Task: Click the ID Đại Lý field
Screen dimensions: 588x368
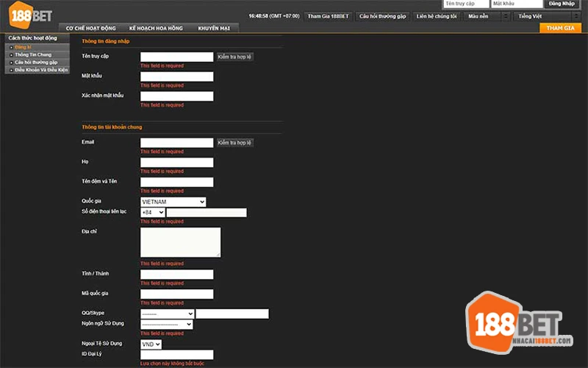Action: [176, 355]
